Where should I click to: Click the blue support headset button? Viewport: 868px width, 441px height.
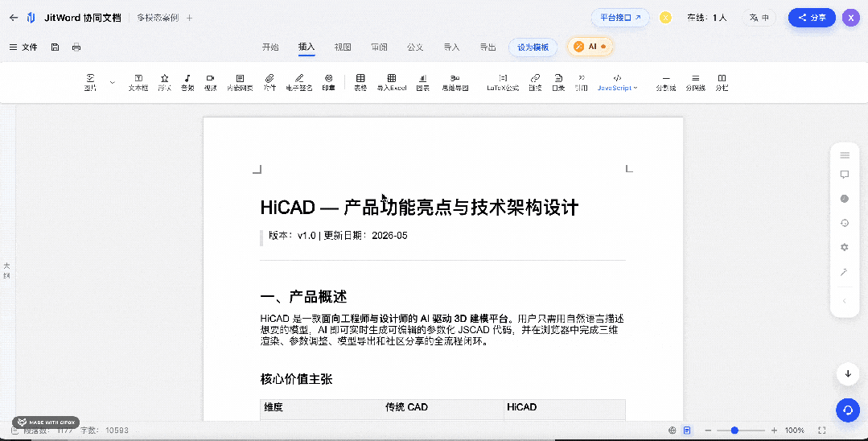click(x=848, y=410)
